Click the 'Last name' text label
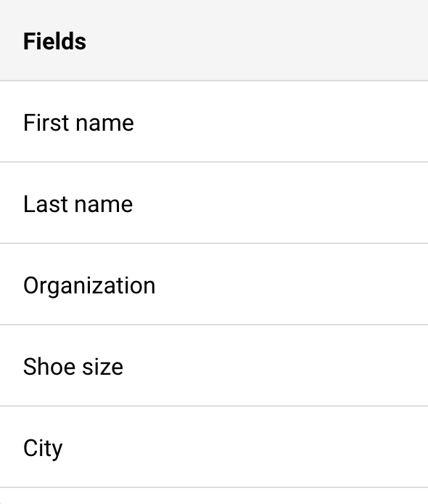 tap(78, 204)
